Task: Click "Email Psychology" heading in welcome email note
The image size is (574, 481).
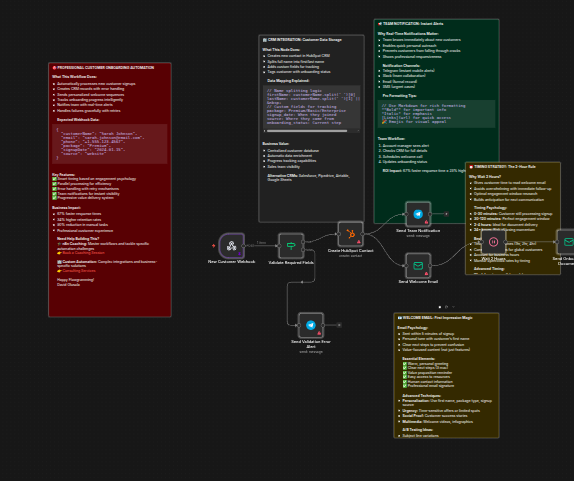Action: point(413,328)
